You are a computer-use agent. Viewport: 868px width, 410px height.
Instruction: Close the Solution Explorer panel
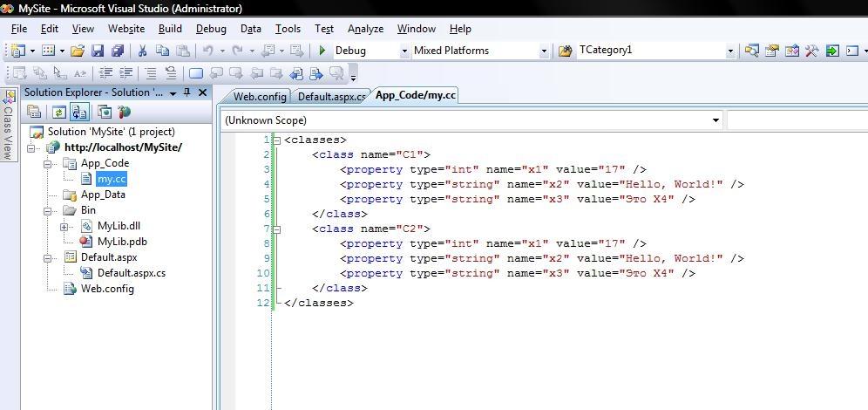pyautogui.click(x=202, y=92)
